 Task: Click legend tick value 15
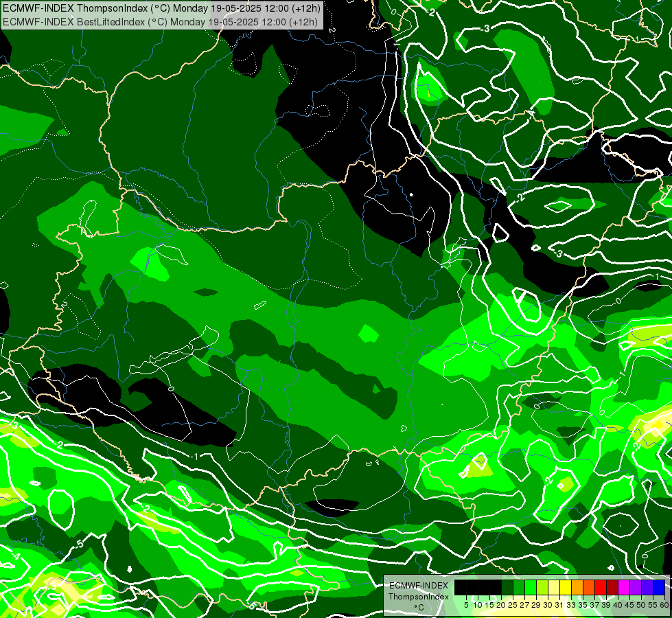489,605
